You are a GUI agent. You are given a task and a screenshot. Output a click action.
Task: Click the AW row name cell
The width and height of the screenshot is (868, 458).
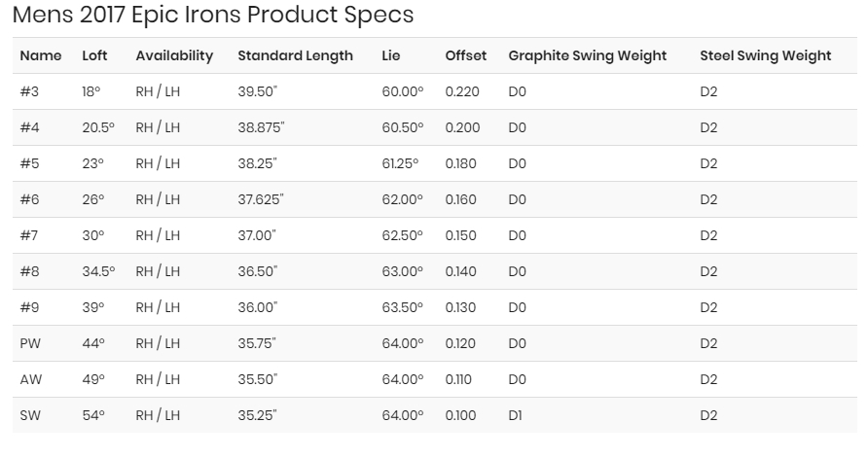point(31,380)
